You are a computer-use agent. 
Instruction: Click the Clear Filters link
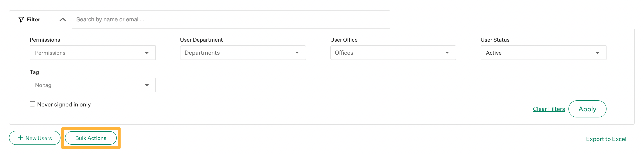549,109
